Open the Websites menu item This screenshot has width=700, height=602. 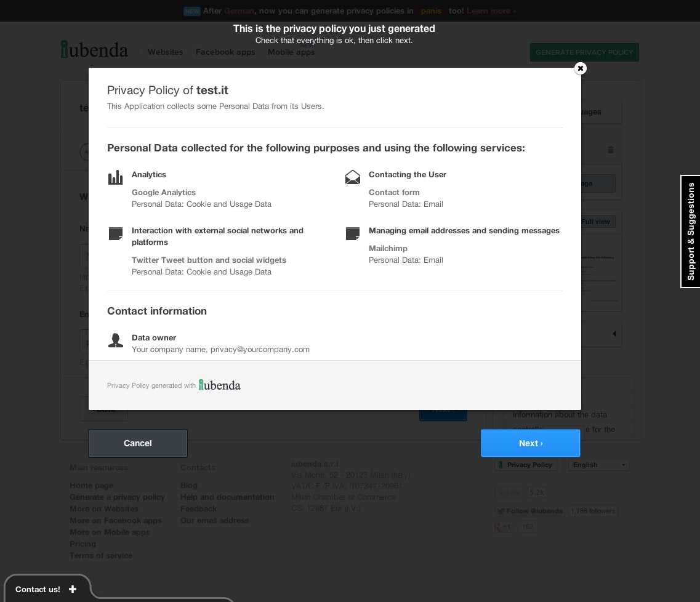(x=165, y=52)
